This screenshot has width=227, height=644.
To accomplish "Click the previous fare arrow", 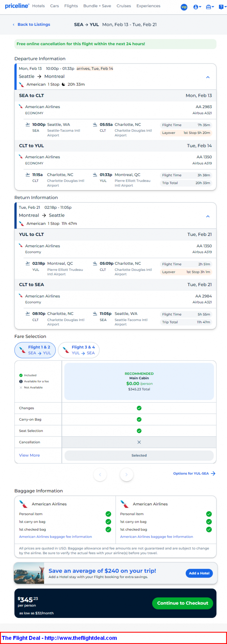I will (x=100, y=475).
